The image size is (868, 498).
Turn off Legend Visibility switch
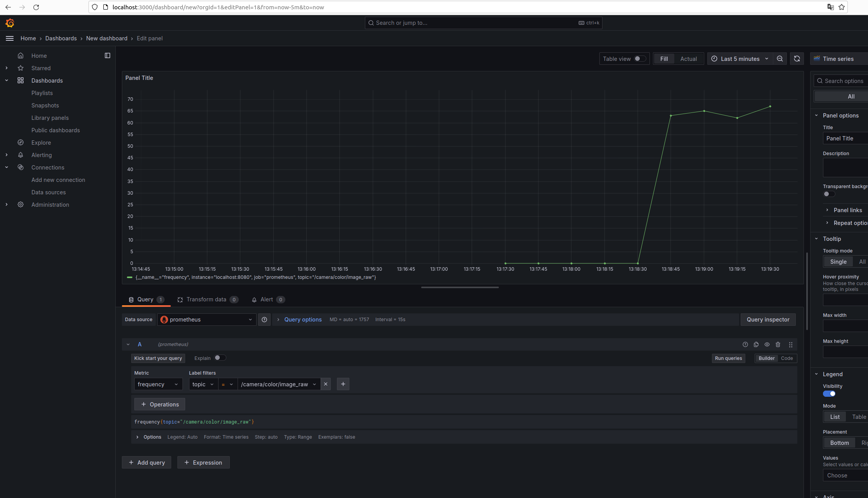coord(829,394)
